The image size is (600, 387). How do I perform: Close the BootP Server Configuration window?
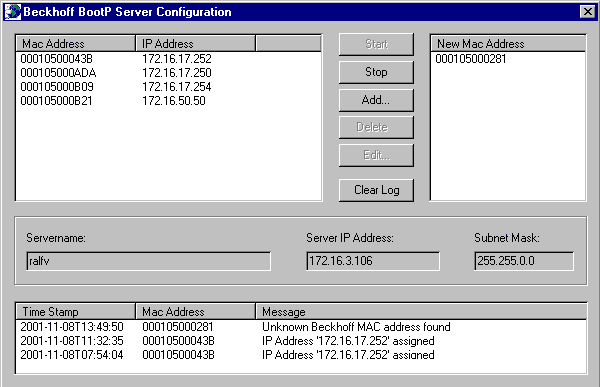(588, 12)
